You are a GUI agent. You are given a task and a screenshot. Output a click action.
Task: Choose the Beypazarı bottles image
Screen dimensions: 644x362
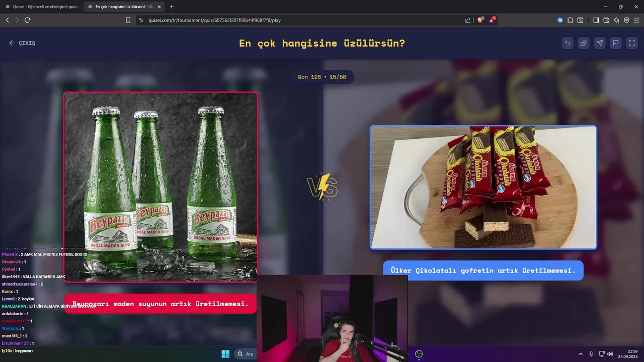point(160,187)
